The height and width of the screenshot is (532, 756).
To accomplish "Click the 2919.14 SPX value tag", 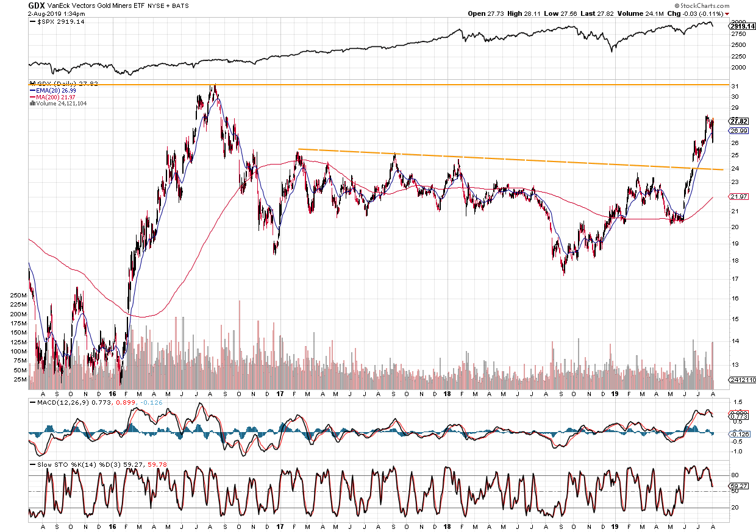I will 743,27.
